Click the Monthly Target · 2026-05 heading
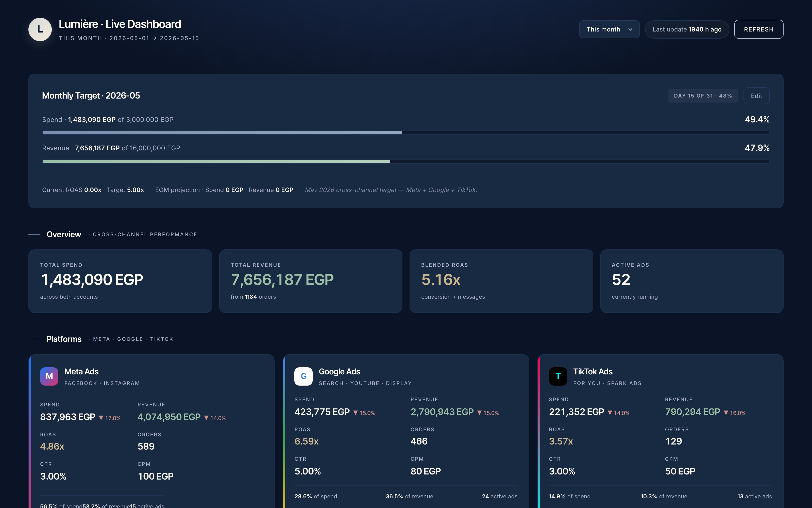812x508 pixels. point(91,96)
